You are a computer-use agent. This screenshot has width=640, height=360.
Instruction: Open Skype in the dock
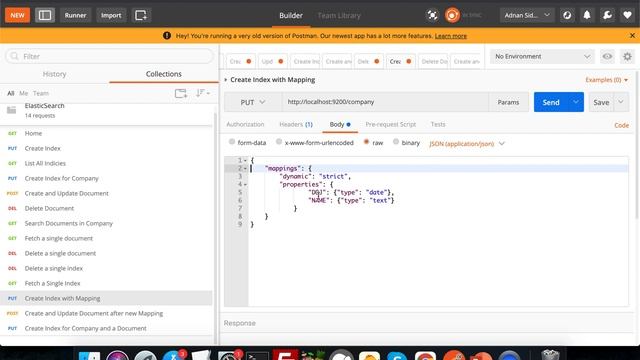pos(397,356)
